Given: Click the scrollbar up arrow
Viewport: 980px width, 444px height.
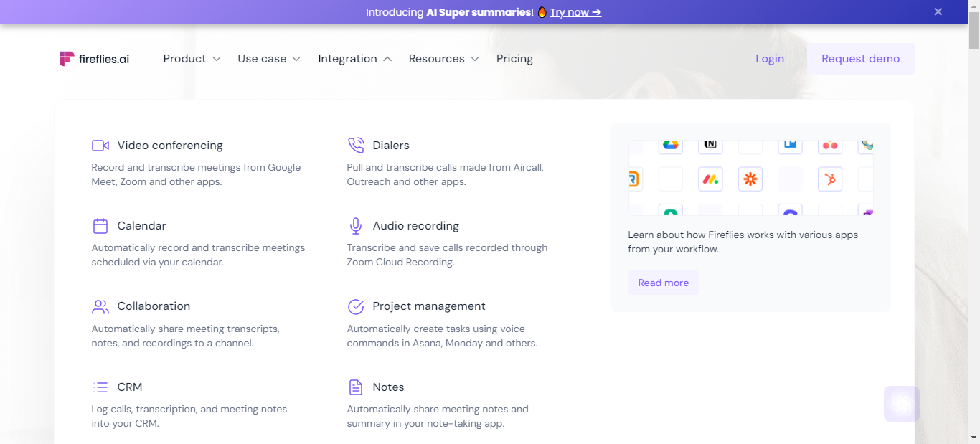Looking at the screenshot, I should (974, 6).
